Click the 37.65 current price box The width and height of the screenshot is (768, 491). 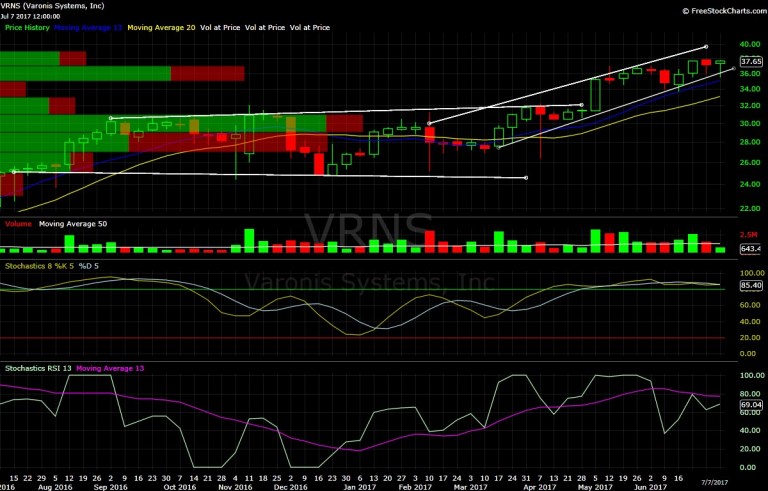[751, 61]
